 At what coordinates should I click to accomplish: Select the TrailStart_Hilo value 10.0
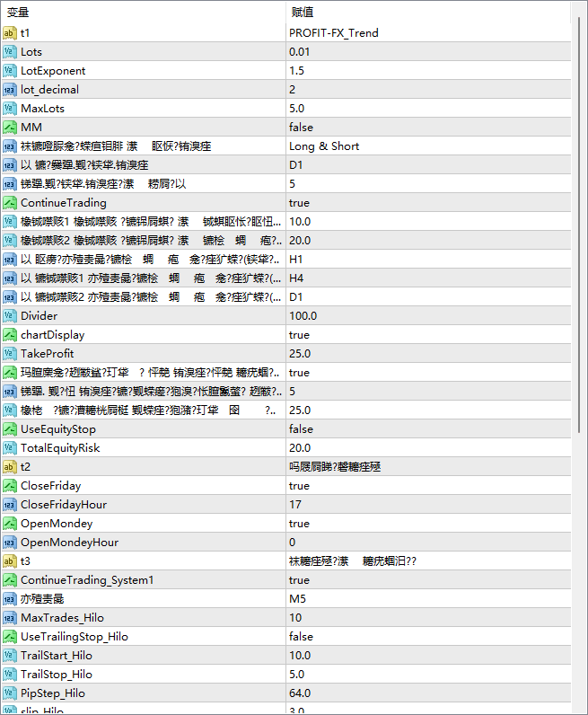click(x=300, y=655)
